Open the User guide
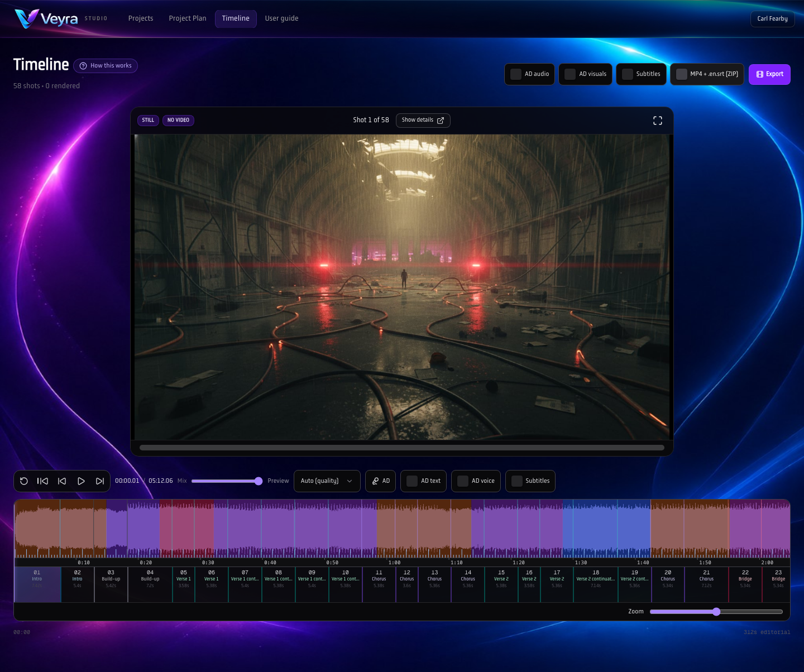This screenshot has width=804, height=672. click(281, 18)
